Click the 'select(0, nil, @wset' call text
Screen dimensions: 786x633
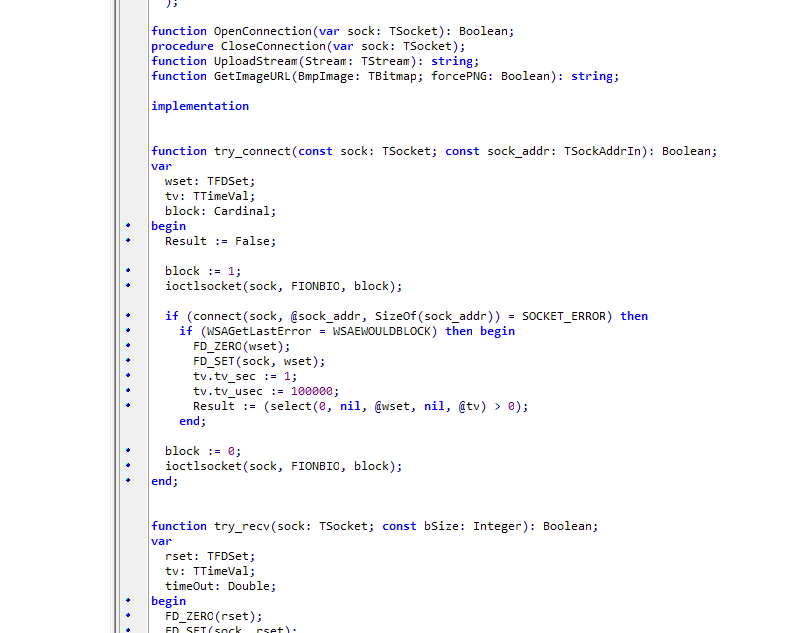pos(340,406)
